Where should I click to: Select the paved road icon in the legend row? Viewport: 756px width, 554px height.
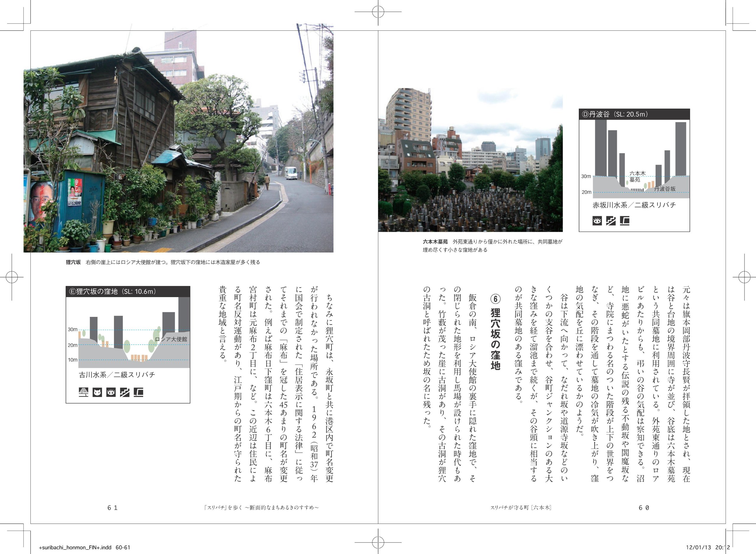(x=83, y=392)
